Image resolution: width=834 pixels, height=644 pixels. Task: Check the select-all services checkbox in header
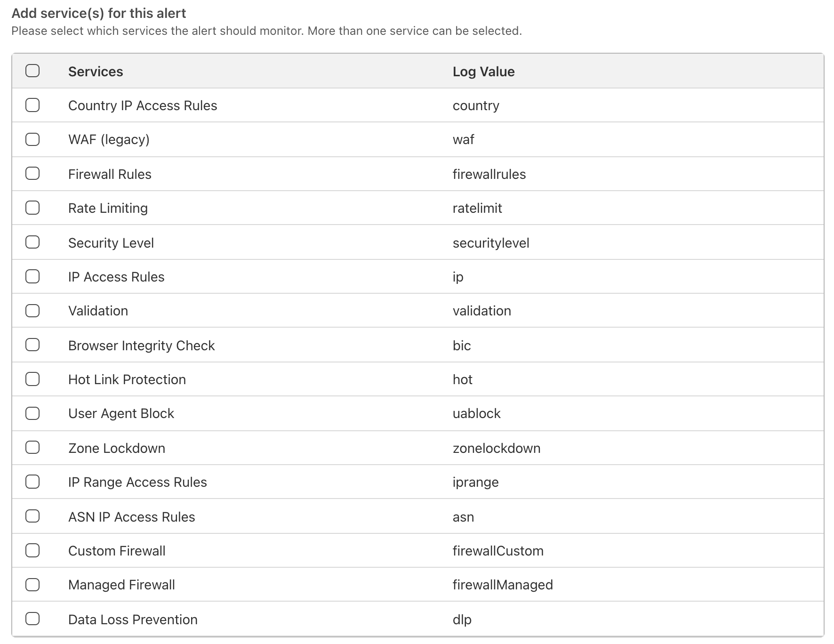tap(32, 71)
